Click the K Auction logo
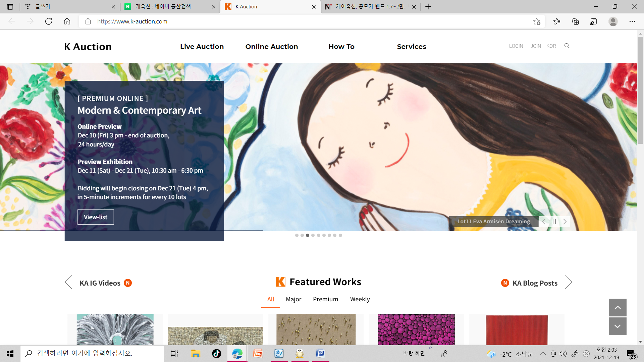 tap(88, 47)
